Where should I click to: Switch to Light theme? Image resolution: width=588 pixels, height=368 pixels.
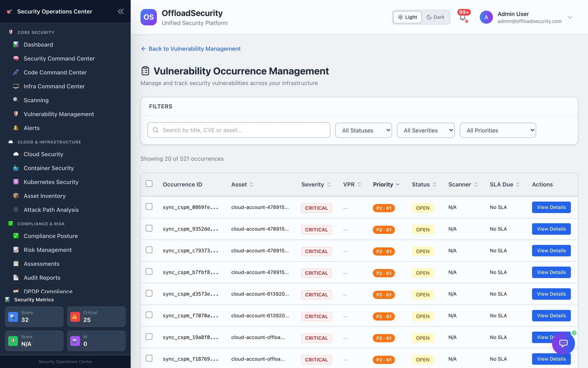[408, 17]
